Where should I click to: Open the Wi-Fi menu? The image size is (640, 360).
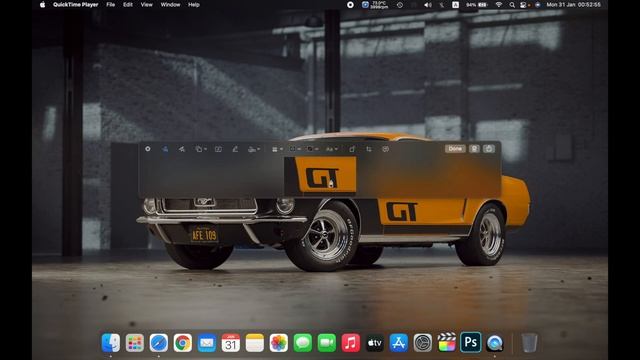(499, 5)
